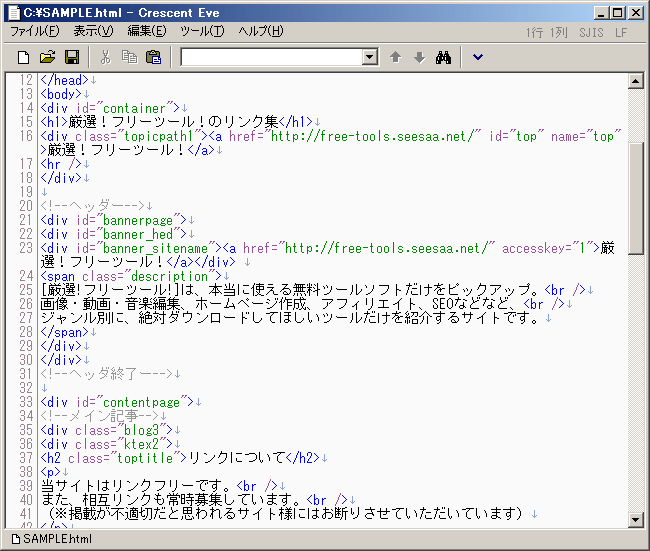Image resolution: width=650 pixels, height=551 pixels.
Task: Open the 表示(V) menu
Action: click(x=93, y=31)
